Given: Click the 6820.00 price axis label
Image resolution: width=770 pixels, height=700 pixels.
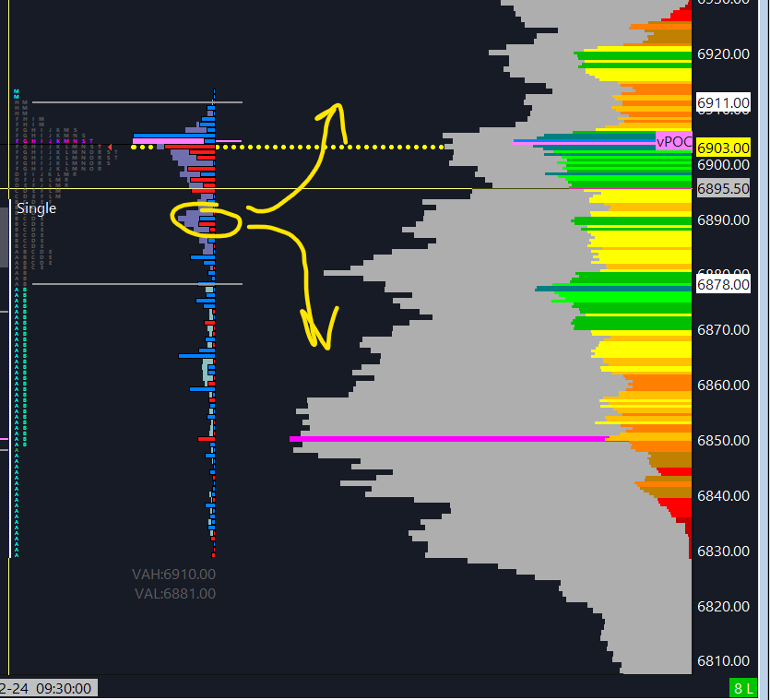Looking at the screenshot, I should click(723, 606).
